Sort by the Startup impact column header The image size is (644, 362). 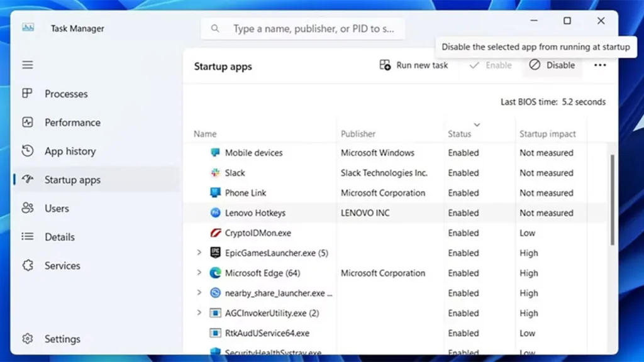[548, 134]
